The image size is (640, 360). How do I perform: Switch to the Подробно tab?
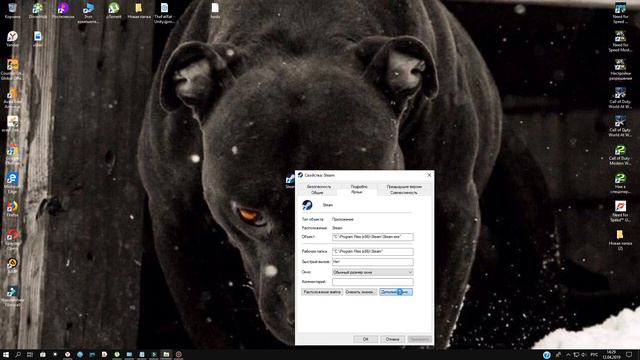(x=359, y=187)
